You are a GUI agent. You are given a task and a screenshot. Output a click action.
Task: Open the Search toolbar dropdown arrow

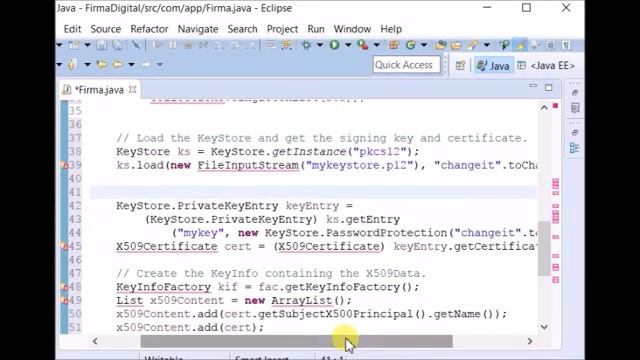tap(487, 45)
